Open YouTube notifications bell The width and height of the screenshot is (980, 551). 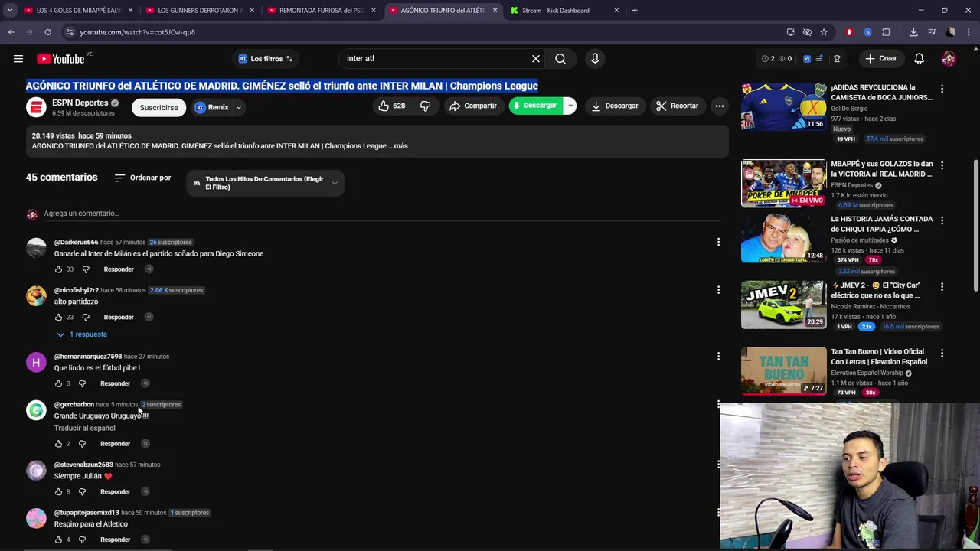click(919, 58)
